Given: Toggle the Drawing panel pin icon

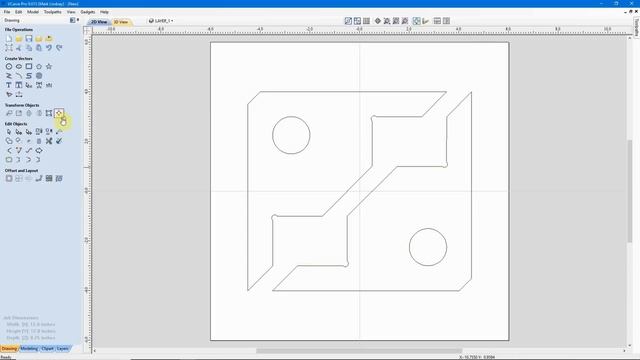Looking at the screenshot, I should [x=78, y=20].
